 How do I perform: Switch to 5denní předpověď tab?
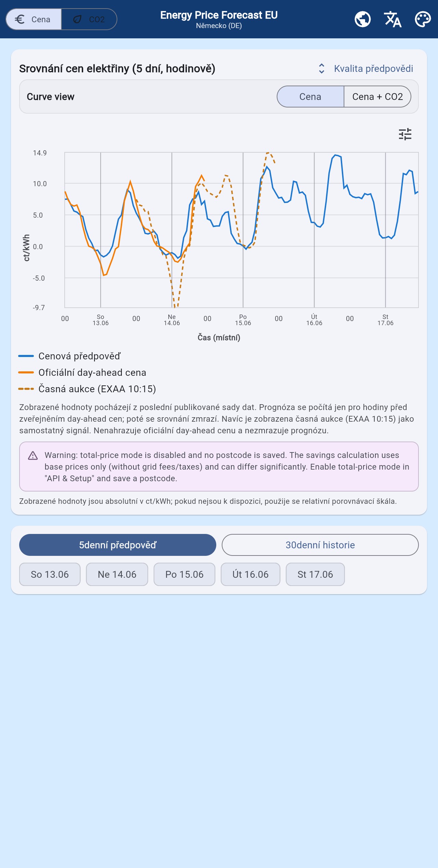[x=118, y=545]
